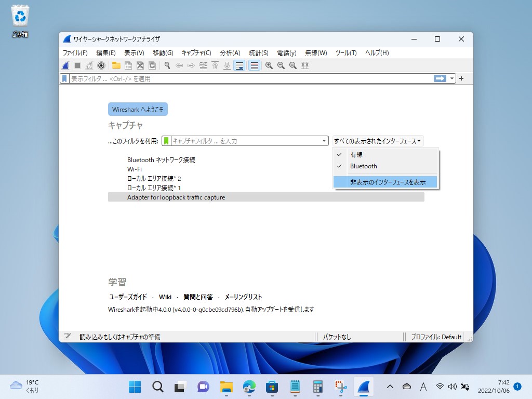Click the reload capture file icon

coord(152,65)
